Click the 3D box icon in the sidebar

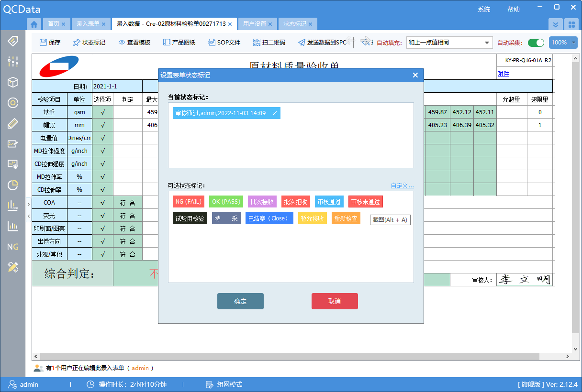pyautogui.click(x=12, y=82)
